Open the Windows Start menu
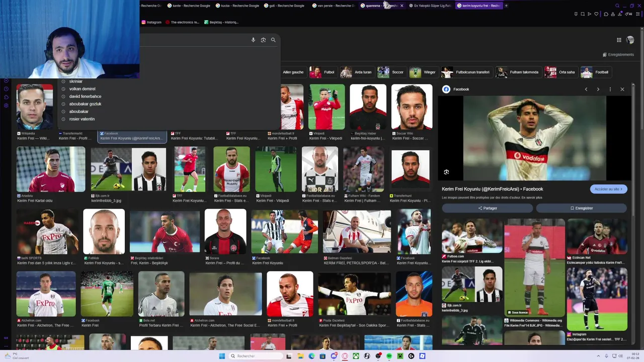This screenshot has height=362, width=644. click(222, 356)
